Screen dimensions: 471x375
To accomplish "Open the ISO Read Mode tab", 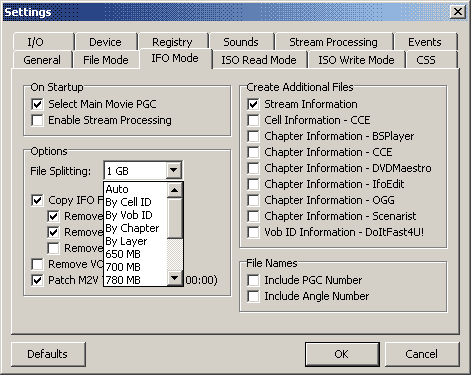I will click(x=259, y=60).
